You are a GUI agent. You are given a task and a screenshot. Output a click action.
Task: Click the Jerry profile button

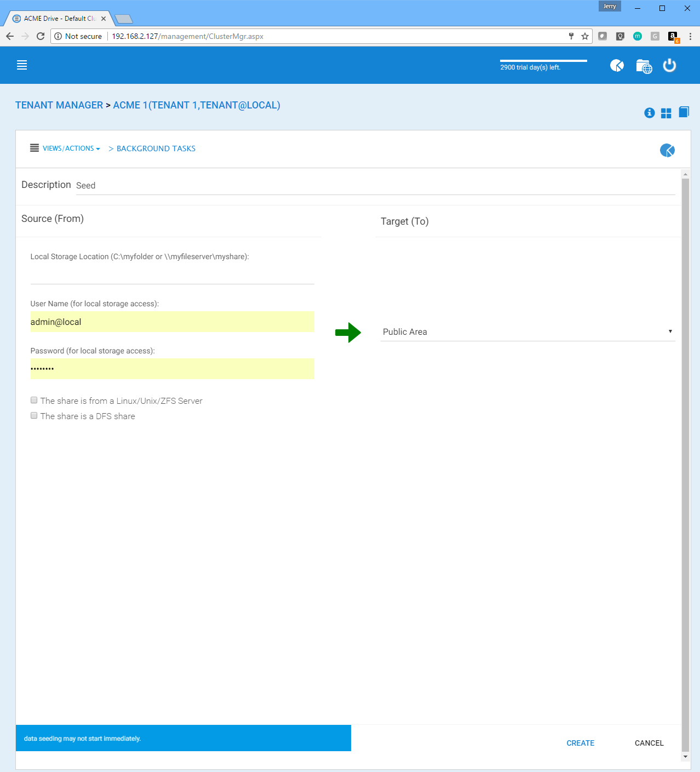pos(610,7)
